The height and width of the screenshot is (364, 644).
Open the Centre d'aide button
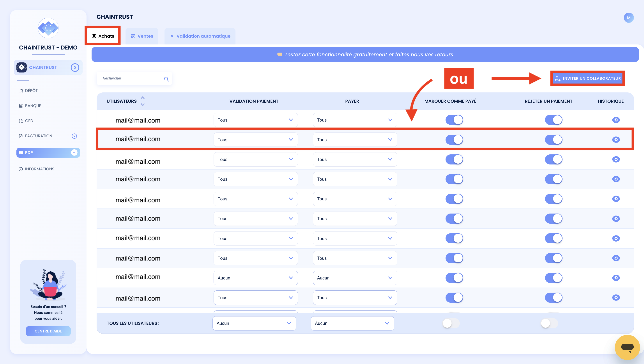pyautogui.click(x=48, y=331)
